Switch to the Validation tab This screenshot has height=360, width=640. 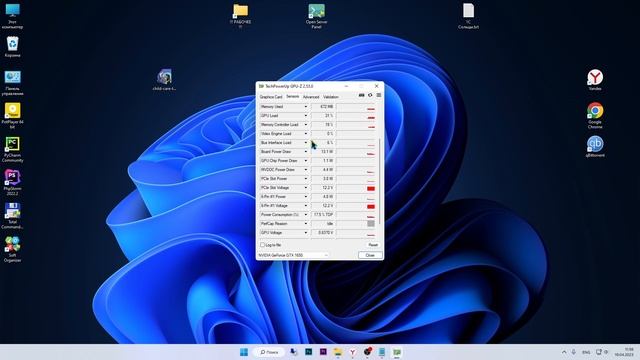point(331,97)
